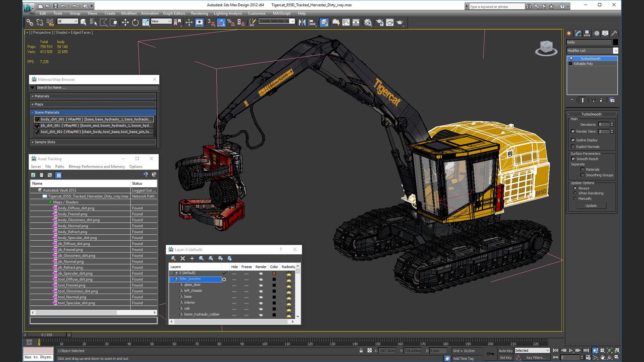Select the When Rendering radio option
Screen dimensions: 644x362
[x=575, y=193]
